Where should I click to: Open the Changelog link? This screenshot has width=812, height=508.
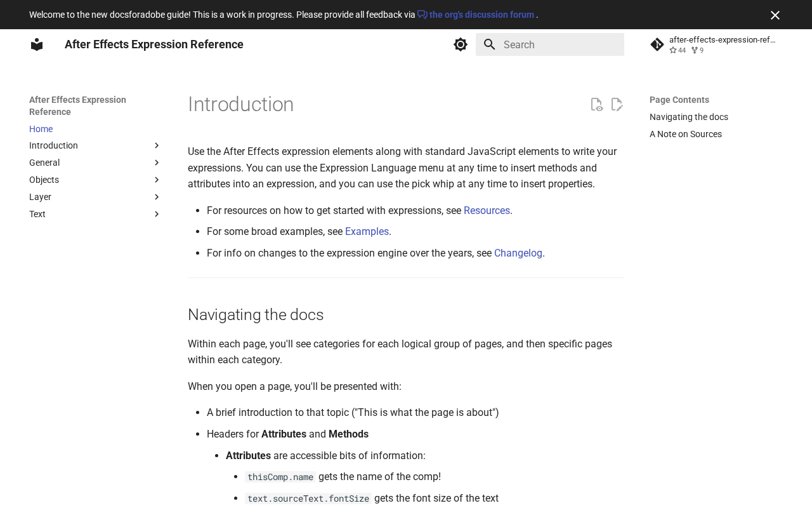coord(518,253)
